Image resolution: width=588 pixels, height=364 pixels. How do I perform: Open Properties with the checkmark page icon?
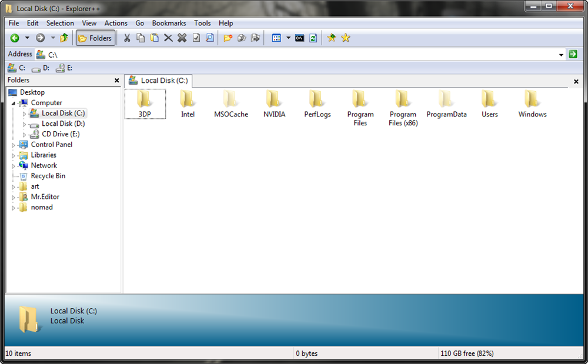coord(196,38)
